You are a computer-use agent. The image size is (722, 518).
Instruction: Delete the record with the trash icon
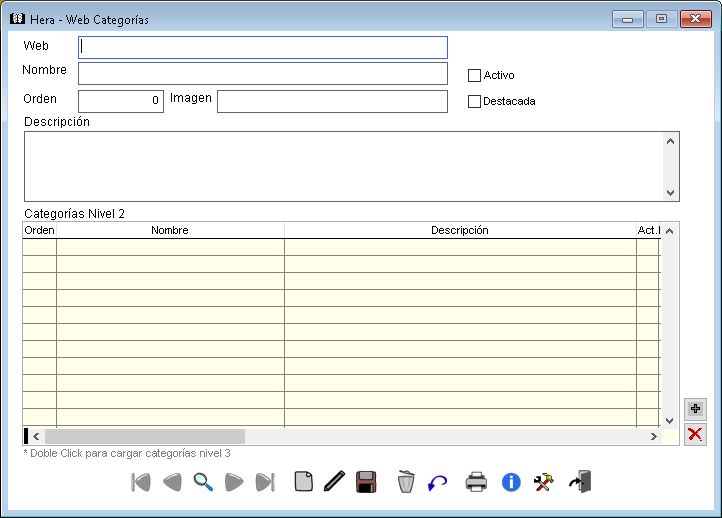[x=406, y=482]
